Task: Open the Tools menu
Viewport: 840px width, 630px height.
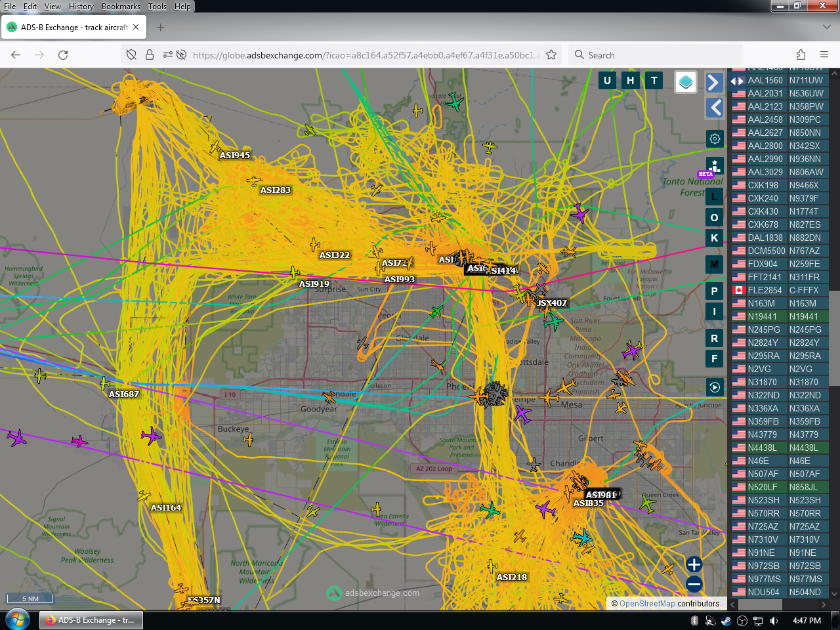Action: [x=157, y=7]
